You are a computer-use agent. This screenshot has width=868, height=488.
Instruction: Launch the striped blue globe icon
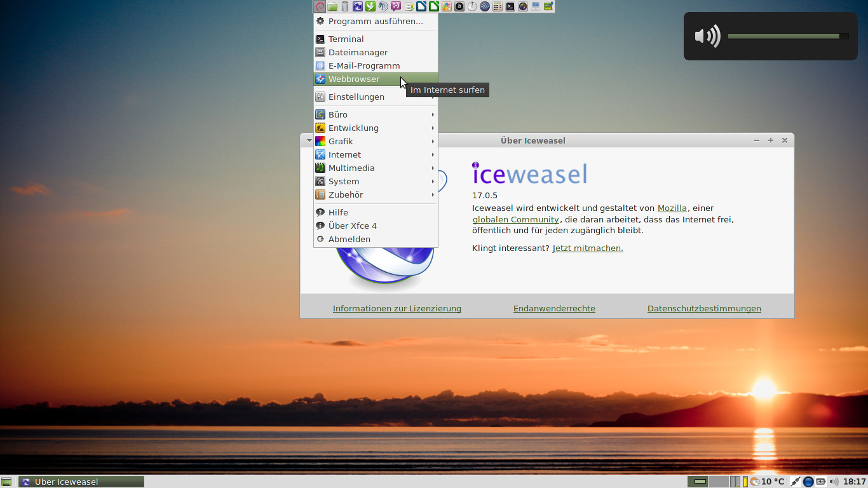[485, 6]
